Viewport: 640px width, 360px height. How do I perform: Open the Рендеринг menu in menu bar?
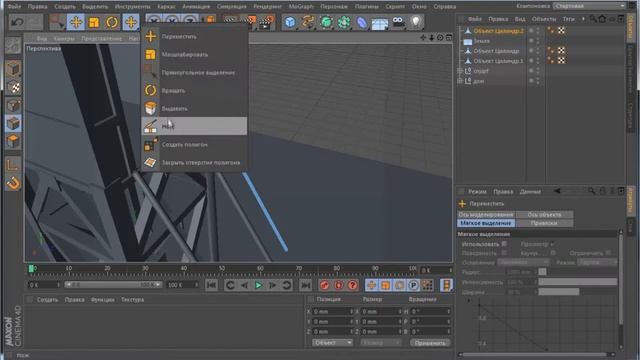[267, 7]
